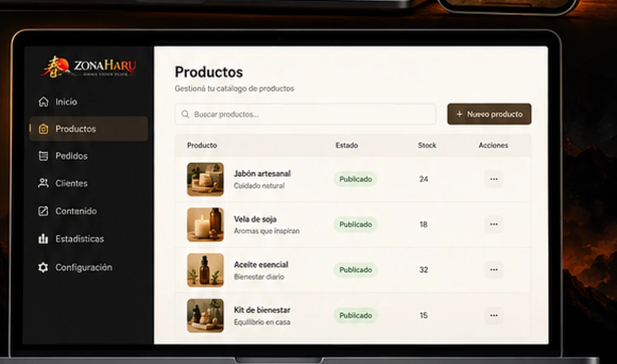617x364 pixels.
Task: Click the product name Aceite esencial
Action: point(261,265)
